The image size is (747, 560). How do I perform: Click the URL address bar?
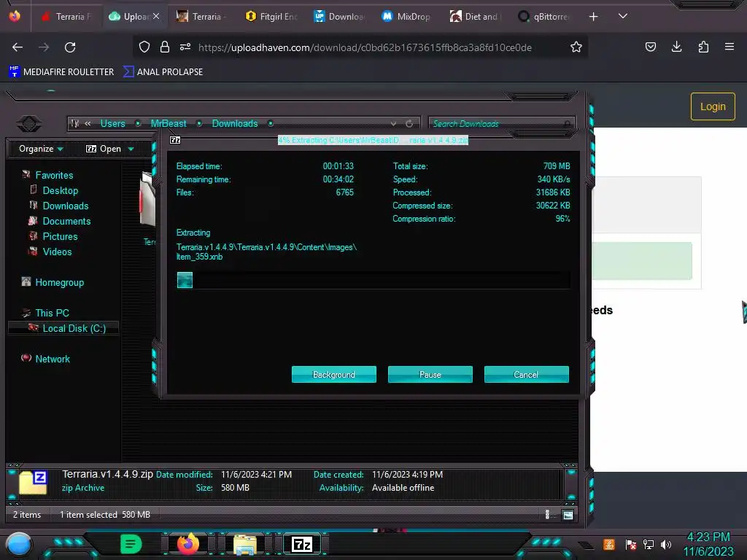click(365, 47)
